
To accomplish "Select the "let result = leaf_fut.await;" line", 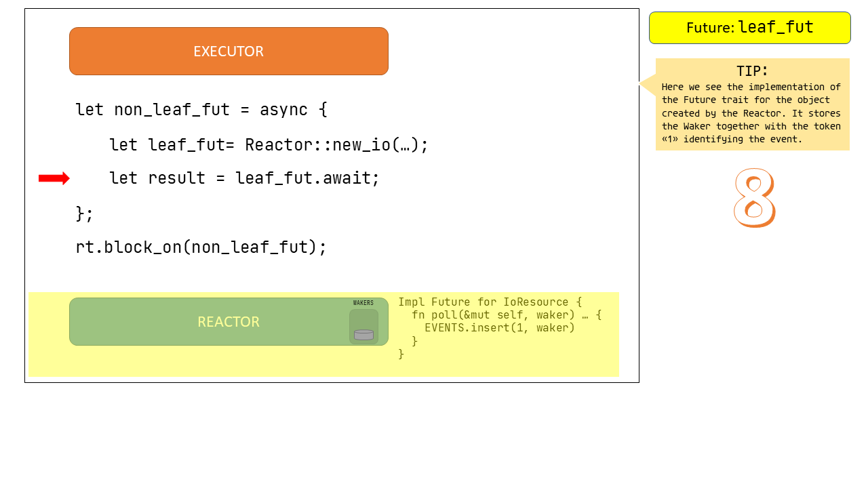I will [x=244, y=178].
